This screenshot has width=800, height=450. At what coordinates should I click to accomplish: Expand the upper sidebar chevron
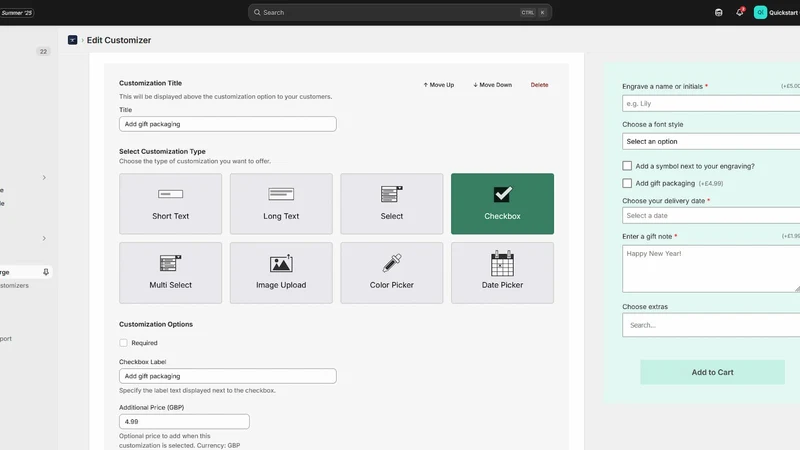44,178
